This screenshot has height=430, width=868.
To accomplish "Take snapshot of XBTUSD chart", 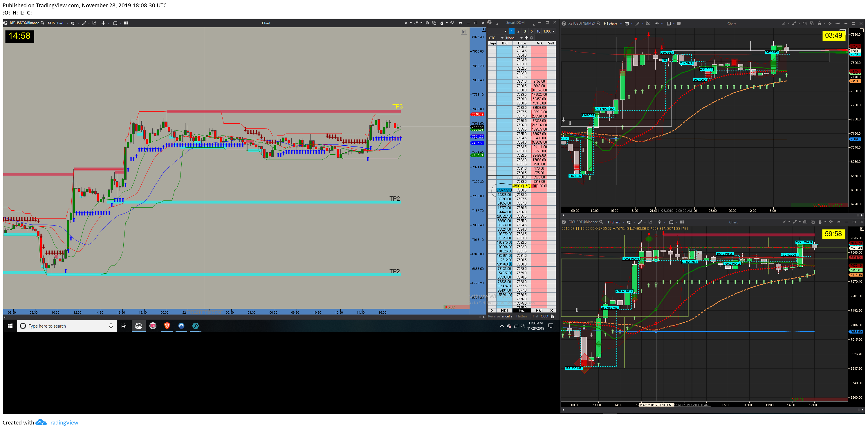I will [x=805, y=24].
